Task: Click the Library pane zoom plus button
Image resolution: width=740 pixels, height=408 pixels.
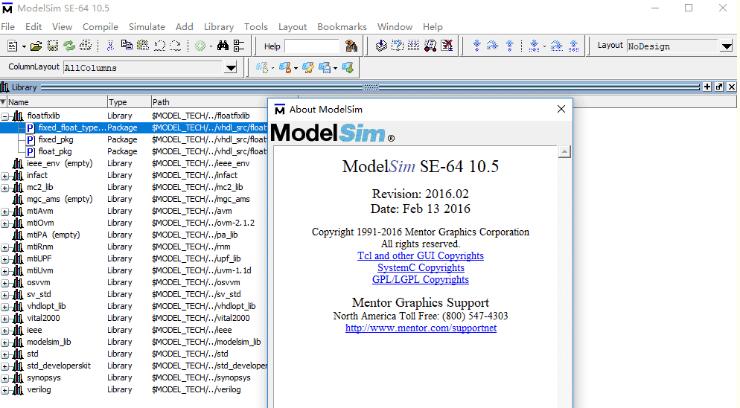Action: 707,87
